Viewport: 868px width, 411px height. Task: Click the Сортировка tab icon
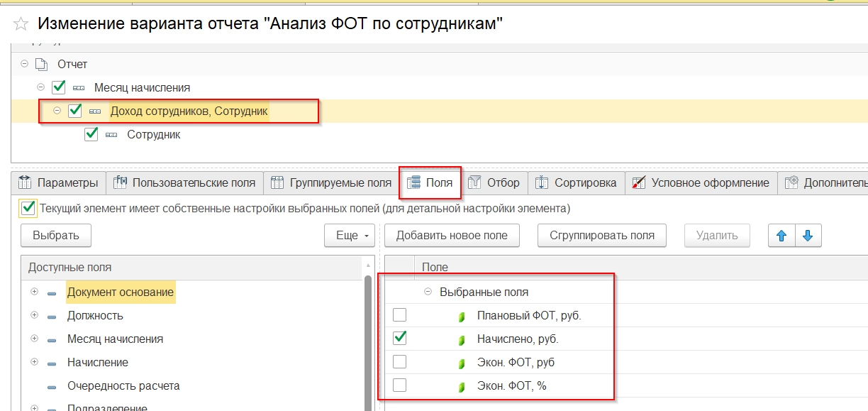point(542,182)
